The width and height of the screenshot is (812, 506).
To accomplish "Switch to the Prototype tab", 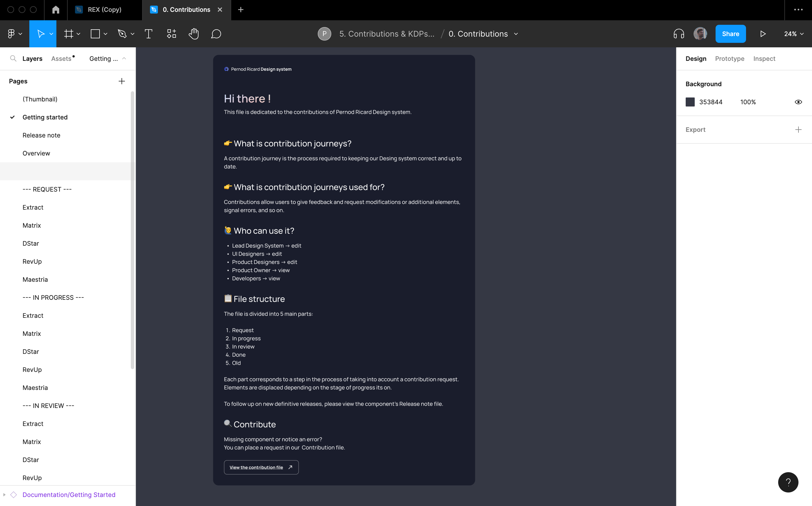I will pyautogui.click(x=730, y=59).
